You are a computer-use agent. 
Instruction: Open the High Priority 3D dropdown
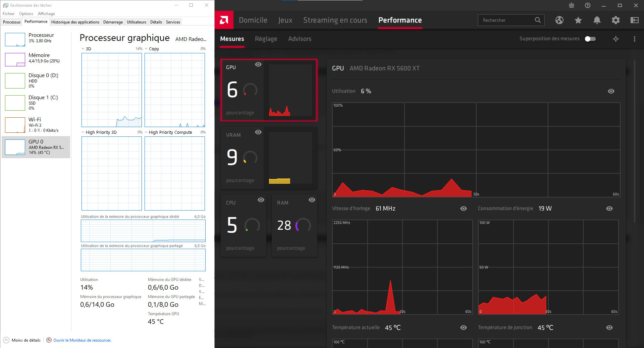[x=83, y=132]
